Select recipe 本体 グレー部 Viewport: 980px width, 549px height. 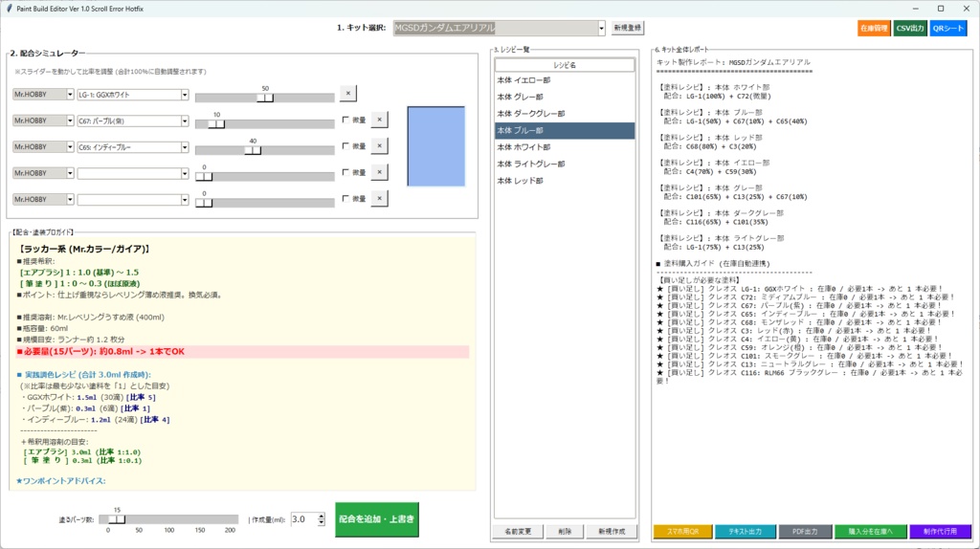tap(565, 97)
